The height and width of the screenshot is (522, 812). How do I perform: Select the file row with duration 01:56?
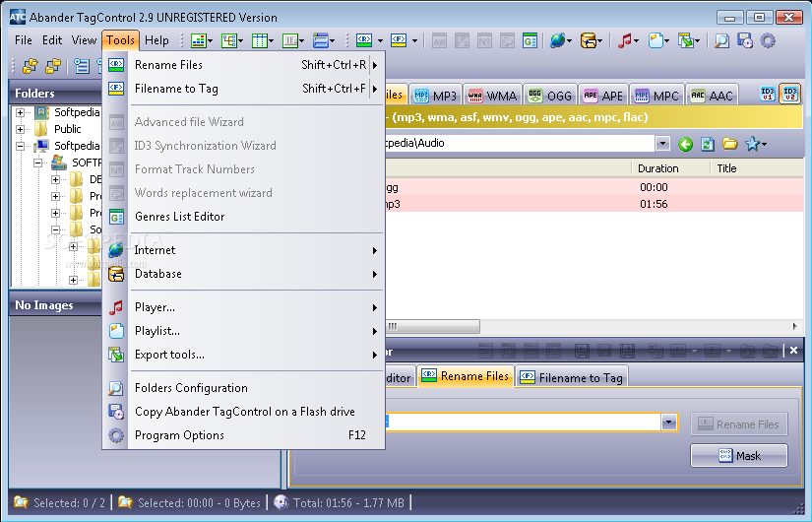593,204
